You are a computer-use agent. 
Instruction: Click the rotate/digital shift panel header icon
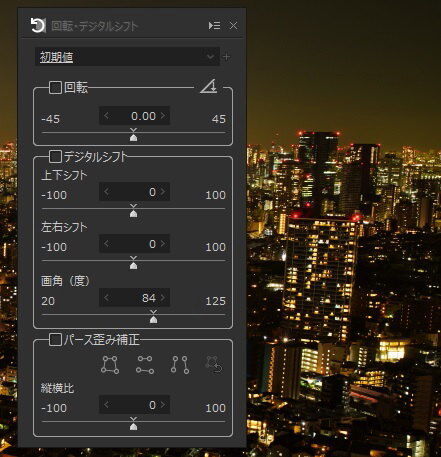[38, 26]
